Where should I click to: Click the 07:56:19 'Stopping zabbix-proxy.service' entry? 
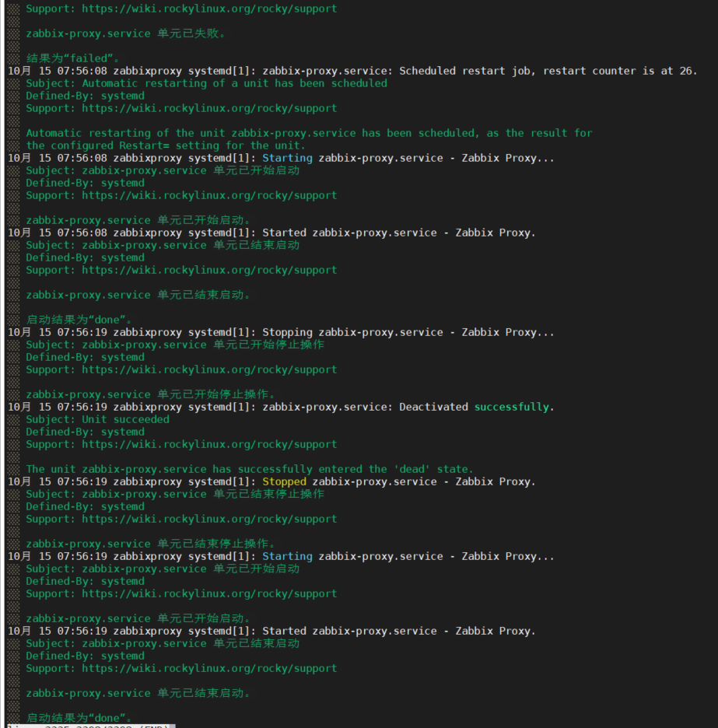(x=281, y=332)
